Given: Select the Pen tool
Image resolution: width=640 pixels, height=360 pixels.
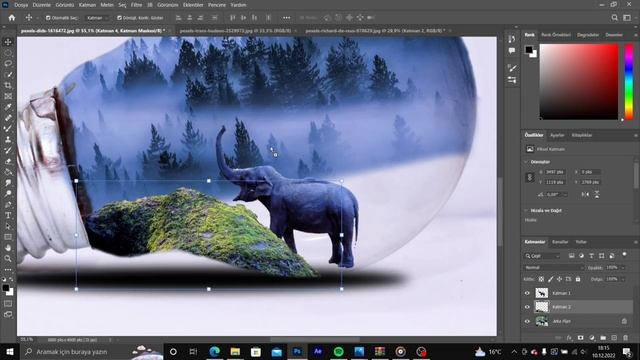Looking at the screenshot, I should (x=8, y=204).
